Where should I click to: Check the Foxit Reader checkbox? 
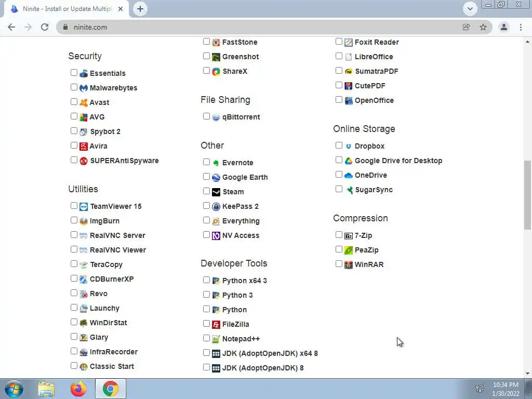pos(339,42)
